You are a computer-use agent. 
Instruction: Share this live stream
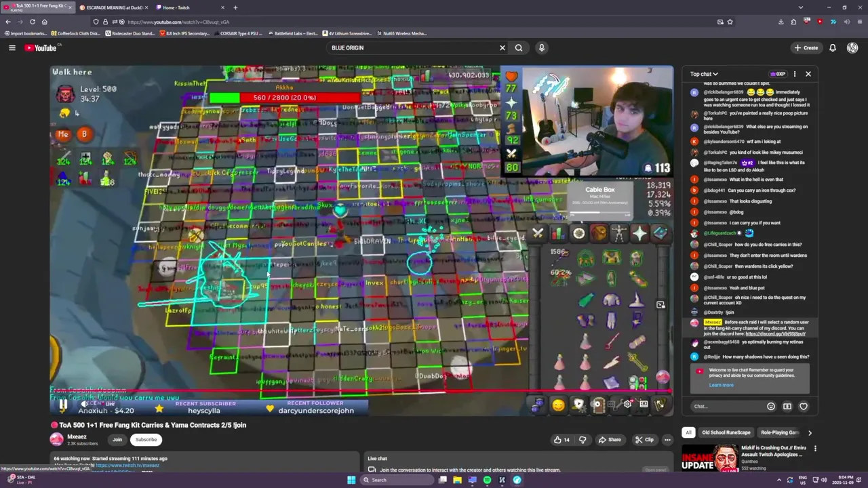click(x=610, y=439)
